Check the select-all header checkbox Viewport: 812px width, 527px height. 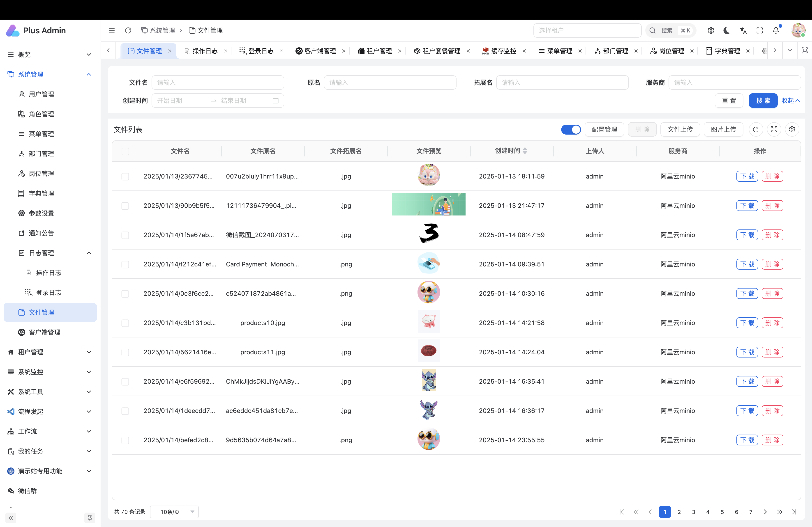(126, 151)
